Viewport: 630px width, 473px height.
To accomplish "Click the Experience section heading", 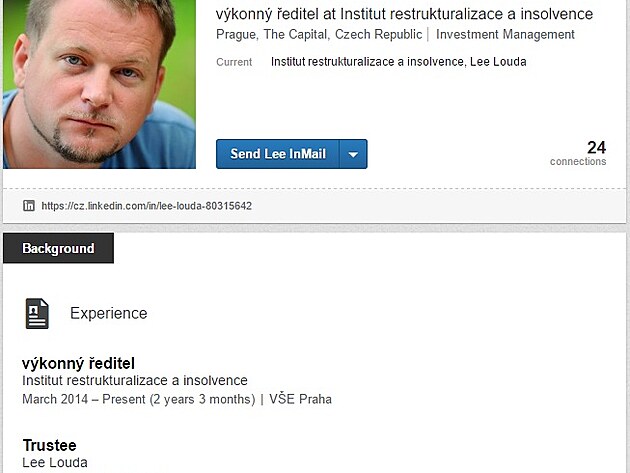I will (108, 313).
